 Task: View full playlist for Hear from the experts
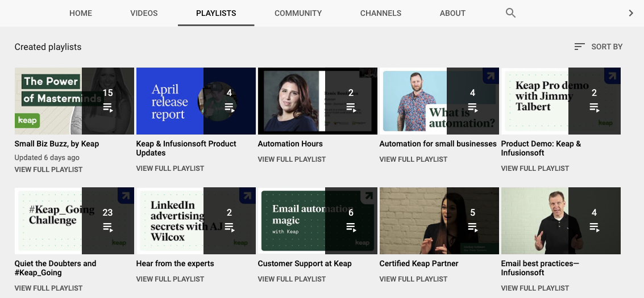click(x=170, y=279)
